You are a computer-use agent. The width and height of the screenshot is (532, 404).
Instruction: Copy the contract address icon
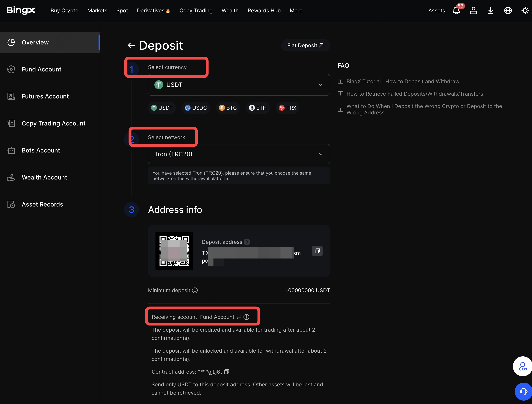pos(226,372)
